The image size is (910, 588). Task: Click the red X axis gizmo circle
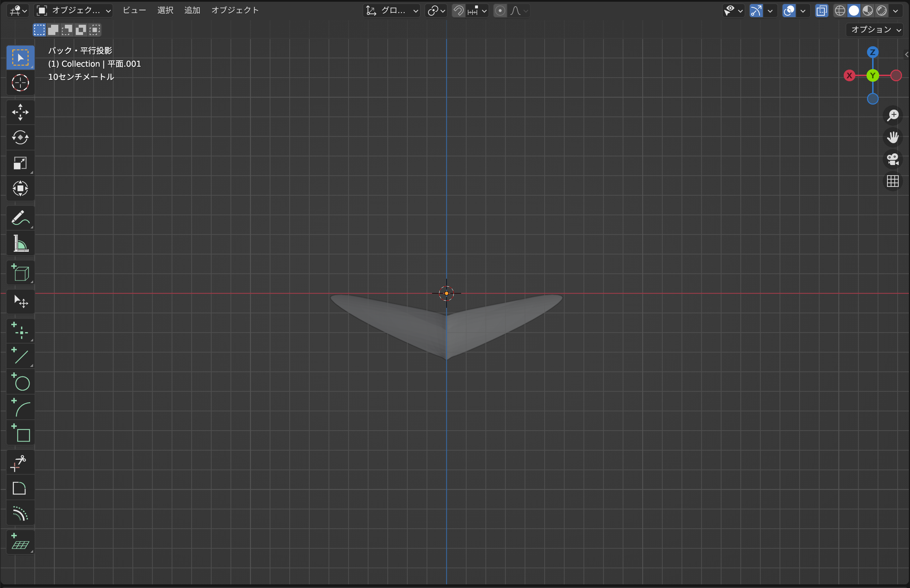pos(849,76)
